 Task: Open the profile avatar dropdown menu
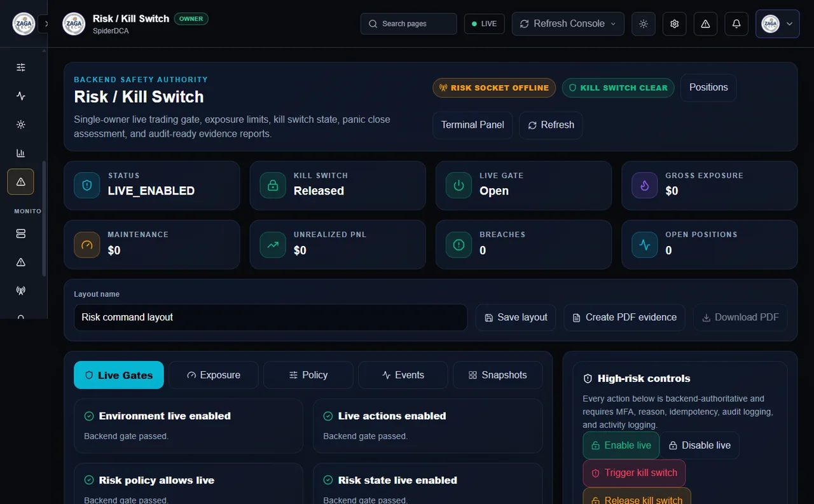pos(777,24)
